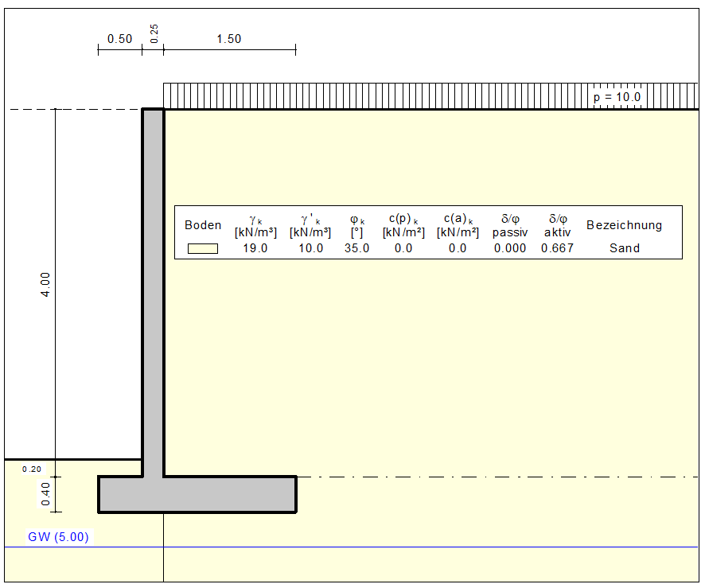Viewport: 705px width, 588px height.
Task: Switch to the Boden column header
Action: click(202, 225)
